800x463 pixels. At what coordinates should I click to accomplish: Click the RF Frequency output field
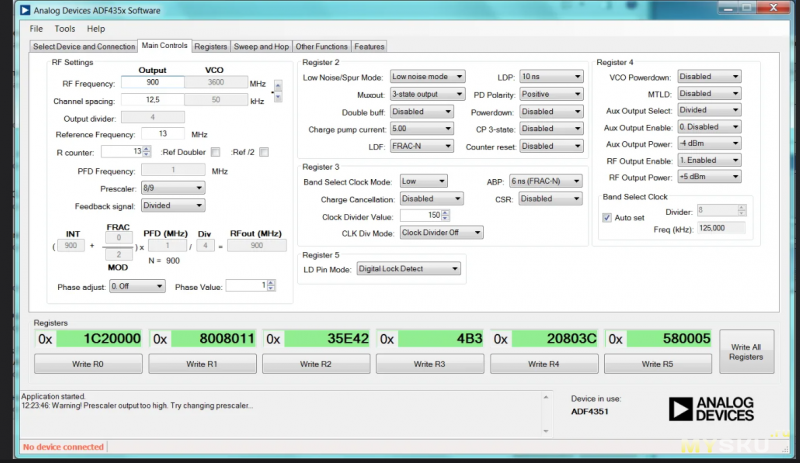pyautogui.click(x=152, y=83)
